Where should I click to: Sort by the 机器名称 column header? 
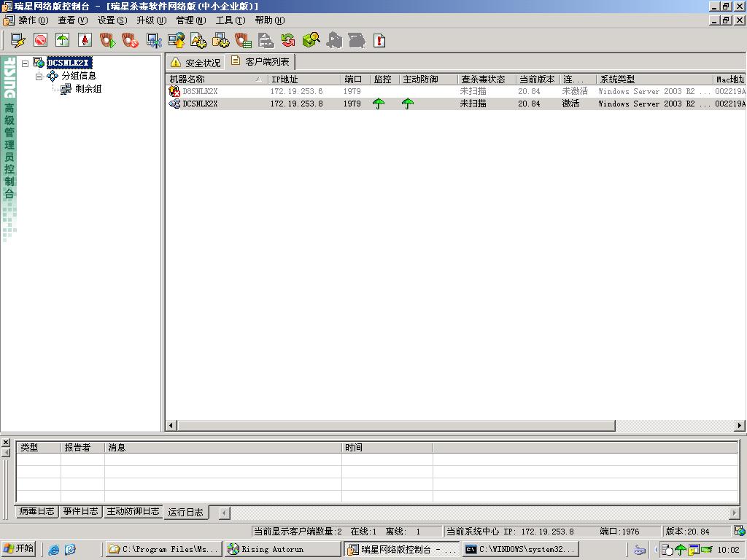pyautogui.click(x=217, y=79)
